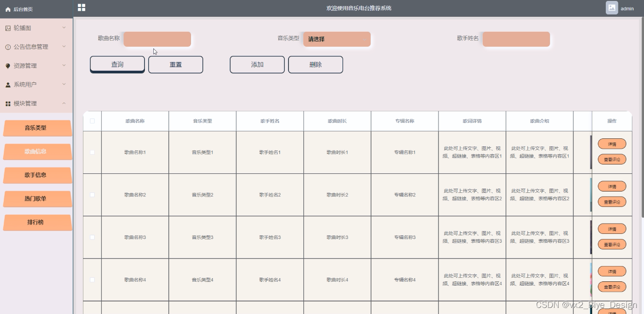Check the checkbox for row 歌曲名称1
The height and width of the screenshot is (314, 644).
pos(92,152)
